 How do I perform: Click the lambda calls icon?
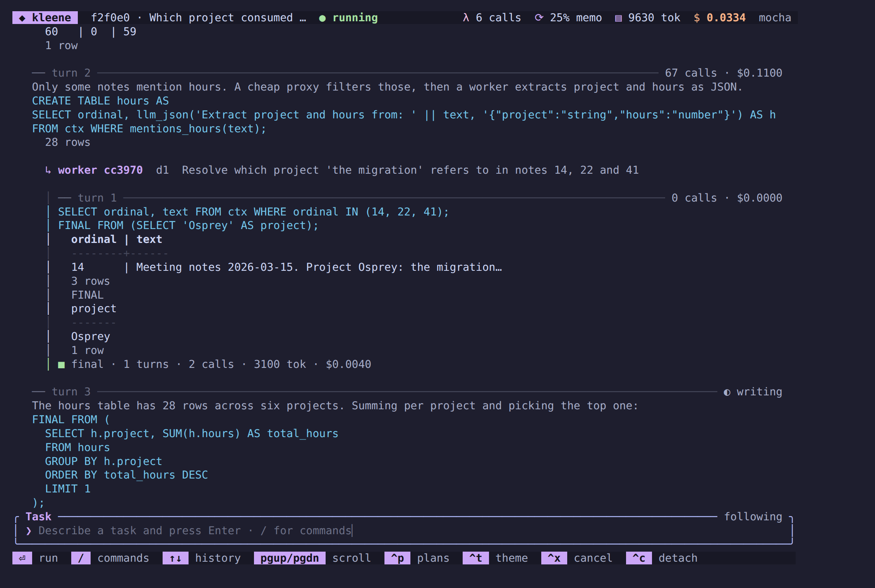(x=466, y=18)
